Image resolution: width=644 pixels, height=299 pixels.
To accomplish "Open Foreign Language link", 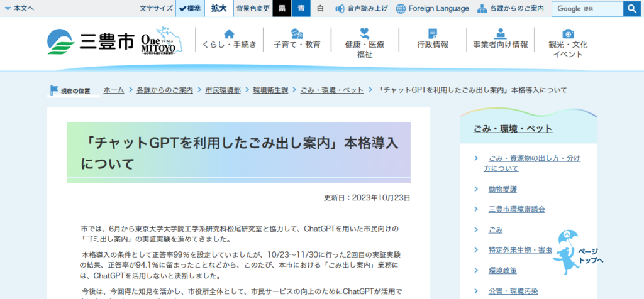I will [433, 9].
